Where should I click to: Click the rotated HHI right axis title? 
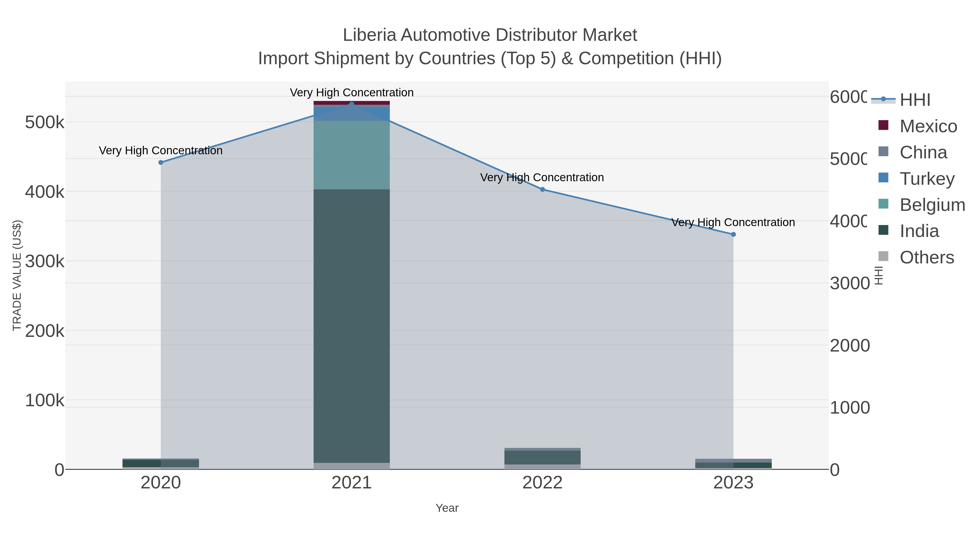point(878,275)
